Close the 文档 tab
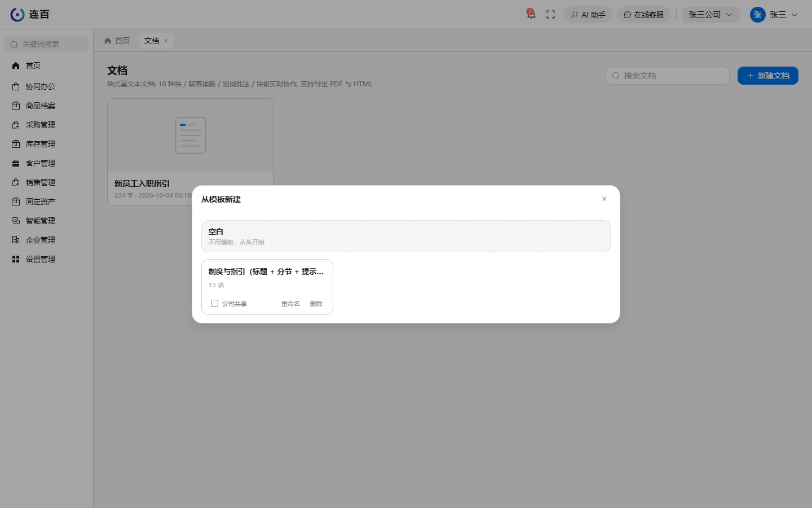Screen dimensions: 812x508 tap(166, 41)
